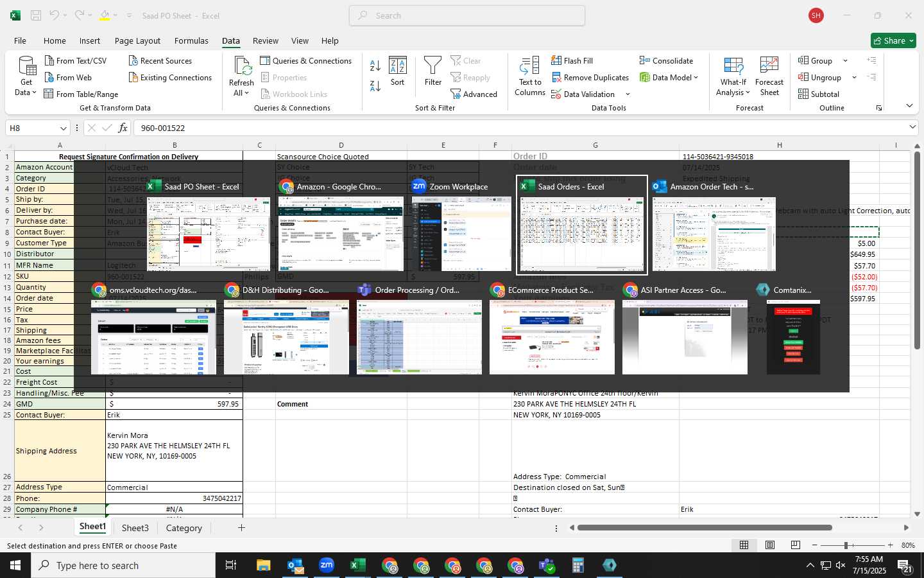Click the Share button
Screen dimensions: 924x578
pos(894,40)
